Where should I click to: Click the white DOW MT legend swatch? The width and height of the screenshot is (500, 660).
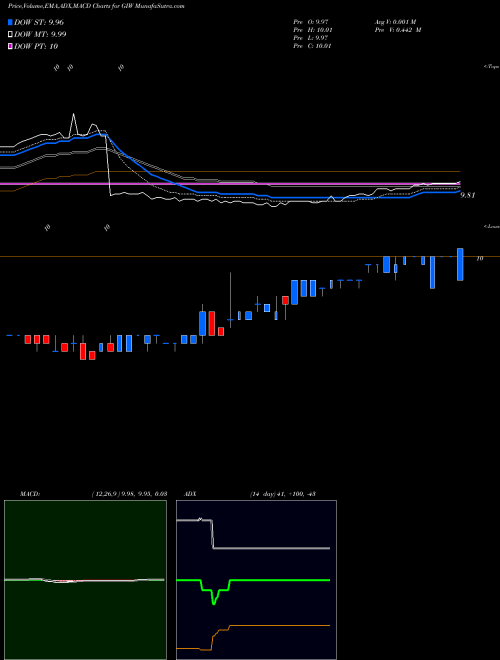[x=11, y=35]
